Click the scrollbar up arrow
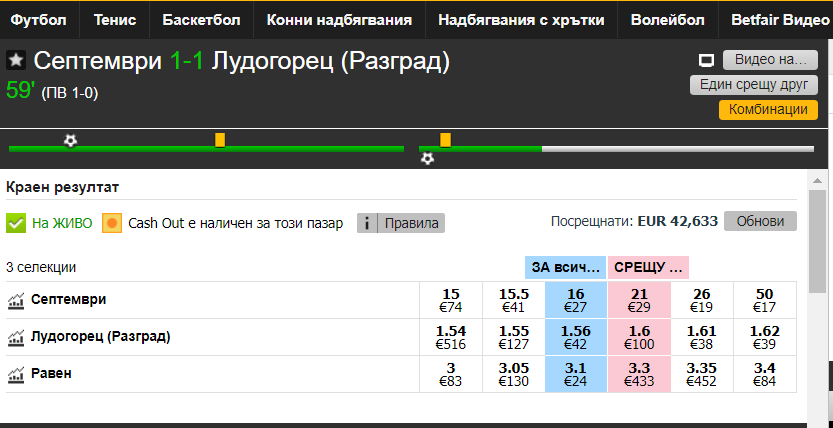The width and height of the screenshot is (833, 428). (x=817, y=181)
